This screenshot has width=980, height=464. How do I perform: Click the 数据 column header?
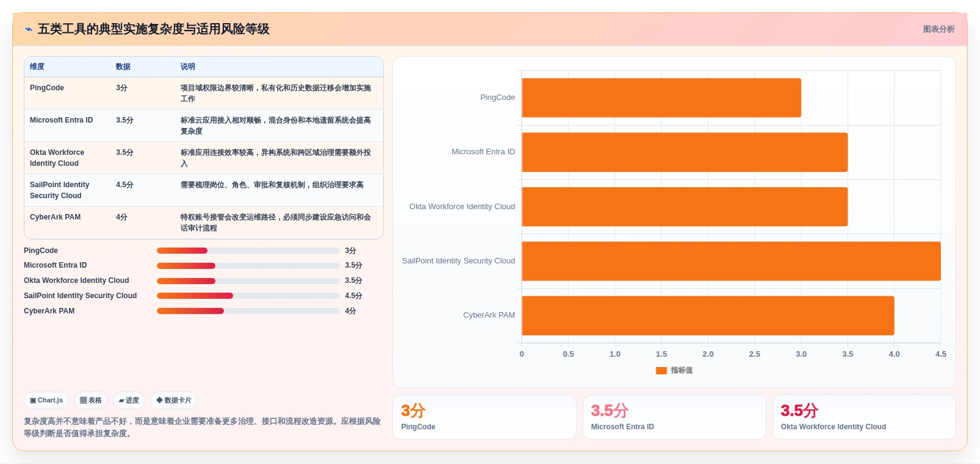point(123,66)
